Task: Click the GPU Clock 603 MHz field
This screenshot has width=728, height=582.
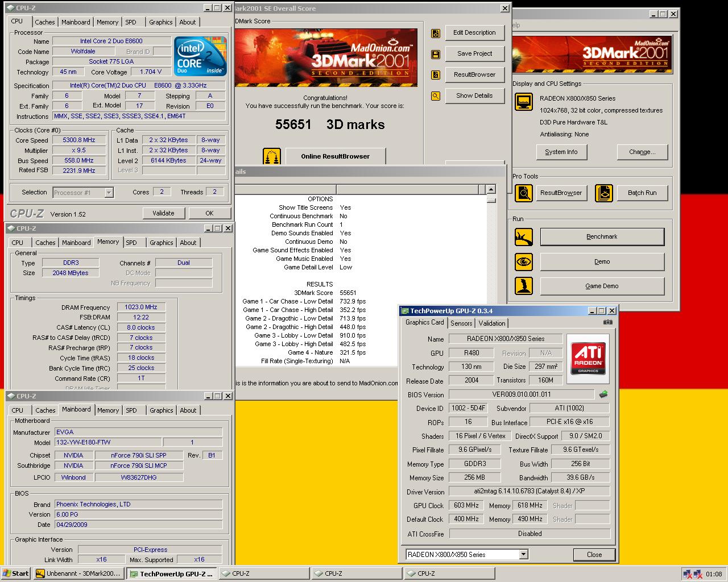Action: (x=466, y=506)
